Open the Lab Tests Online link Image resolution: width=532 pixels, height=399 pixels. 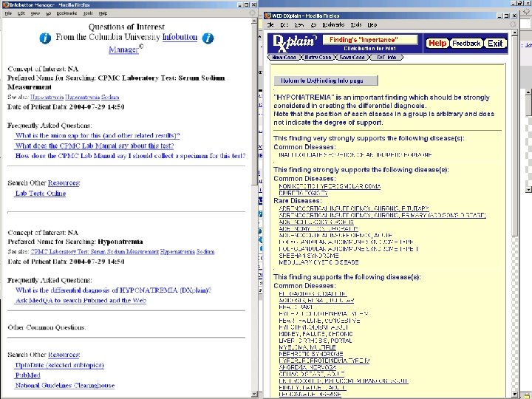click(x=41, y=193)
